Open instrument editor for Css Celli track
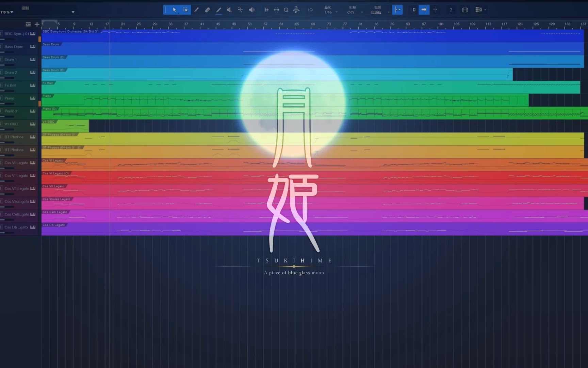Image resolution: width=588 pixels, height=368 pixels. 33,214
